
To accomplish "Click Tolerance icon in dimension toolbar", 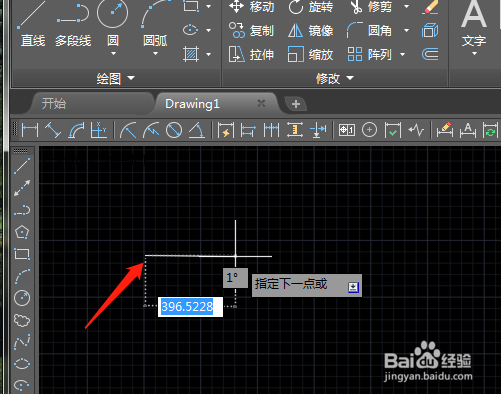I will [347, 130].
